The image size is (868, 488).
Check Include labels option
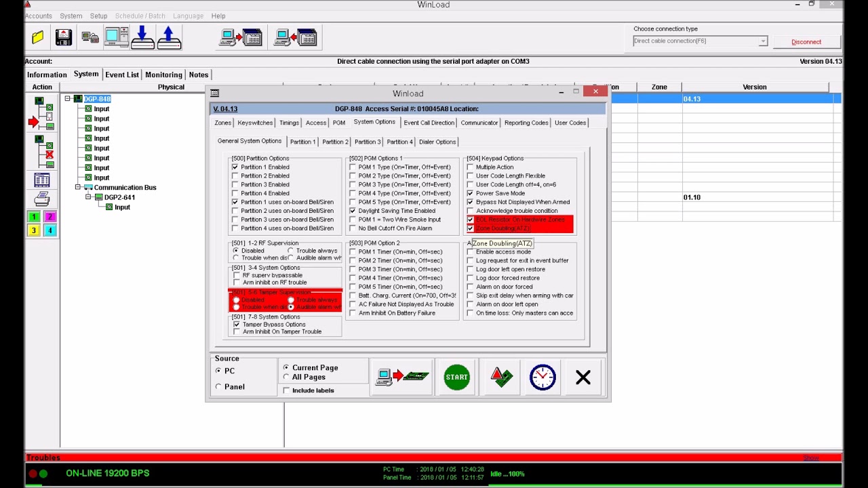[286, 390]
